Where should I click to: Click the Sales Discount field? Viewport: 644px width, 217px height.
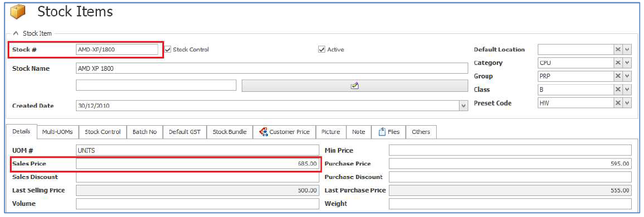click(x=197, y=177)
